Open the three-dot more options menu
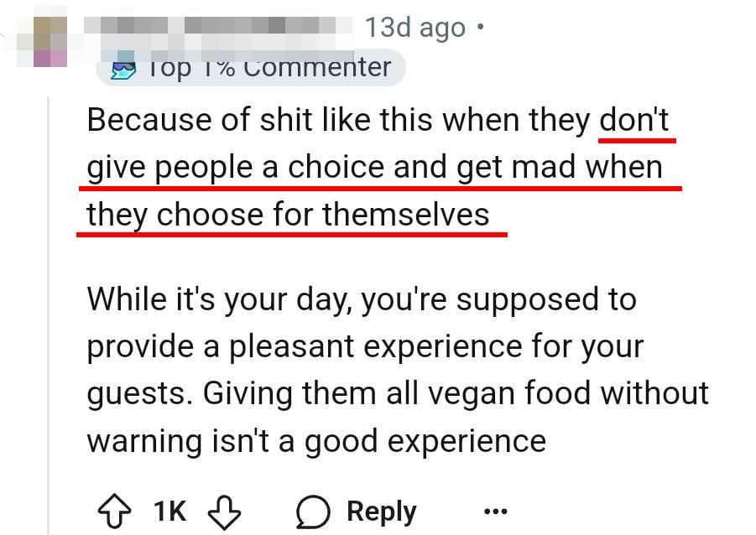 point(496,511)
